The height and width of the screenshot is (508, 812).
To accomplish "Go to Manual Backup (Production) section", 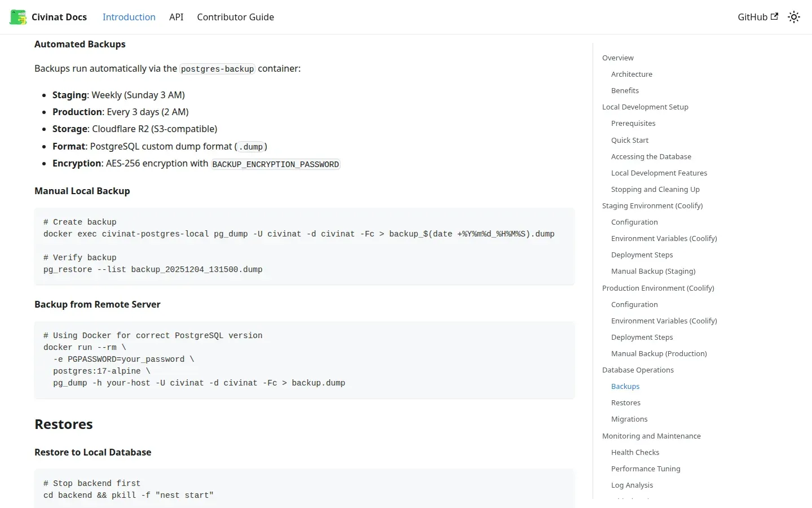I will 659,353.
